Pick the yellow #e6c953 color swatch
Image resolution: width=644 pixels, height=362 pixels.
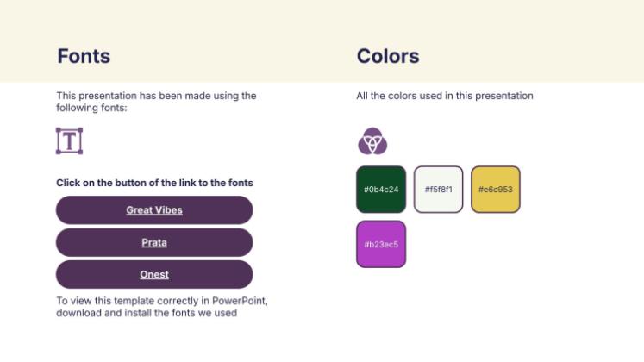coord(496,190)
